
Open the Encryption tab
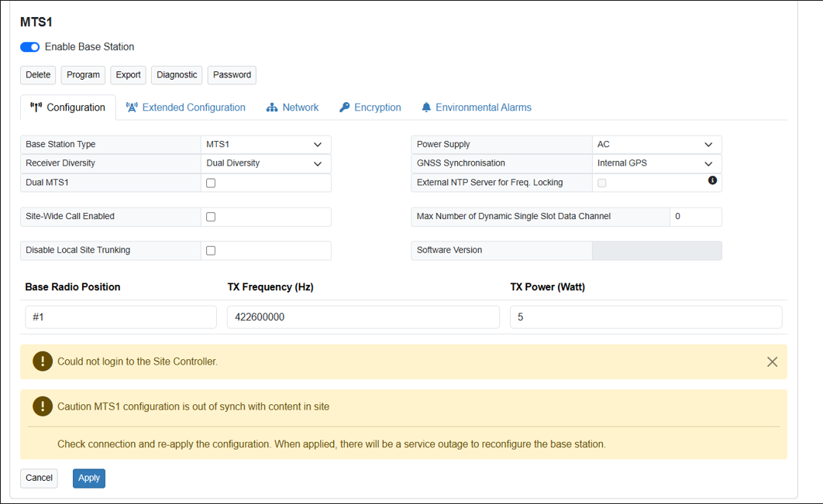370,108
